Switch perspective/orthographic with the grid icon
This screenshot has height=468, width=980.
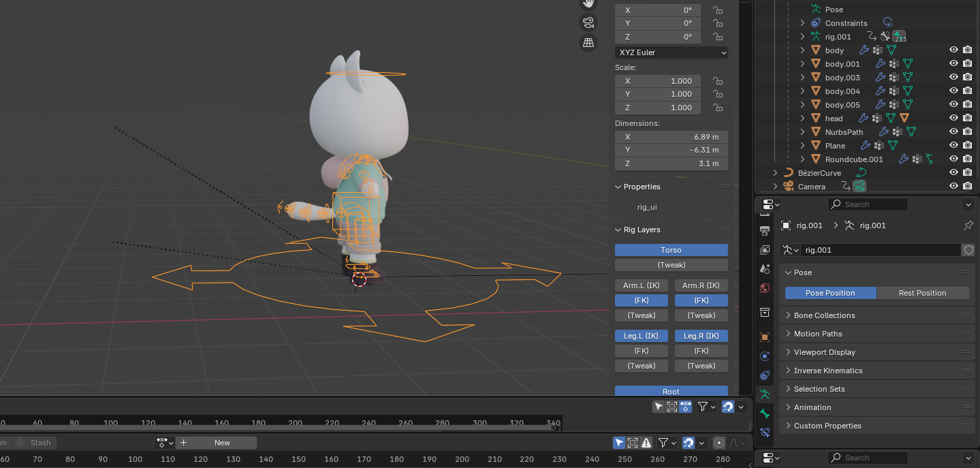[588, 43]
